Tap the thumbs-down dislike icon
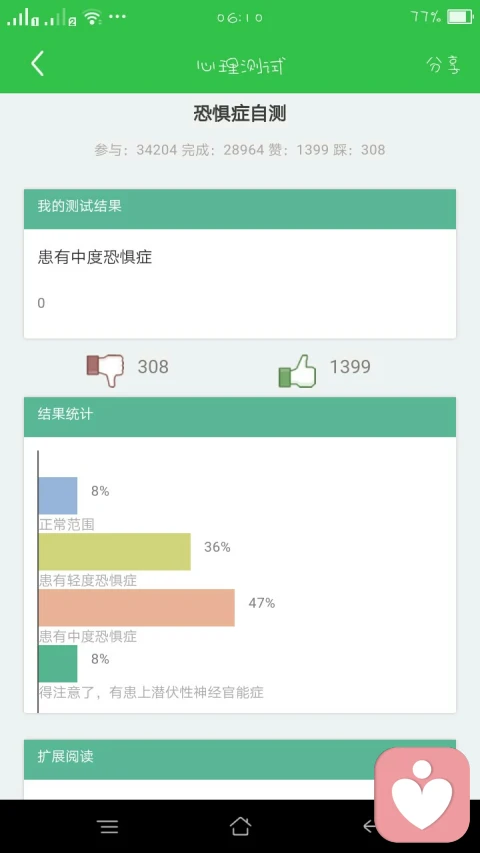This screenshot has height=853, width=480. click(105, 370)
